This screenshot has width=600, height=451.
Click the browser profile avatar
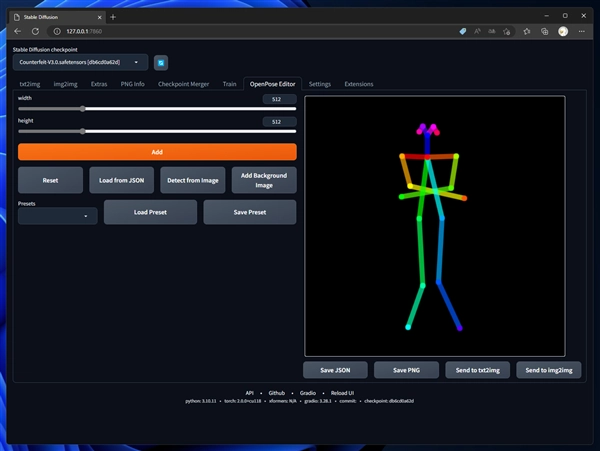click(x=563, y=32)
